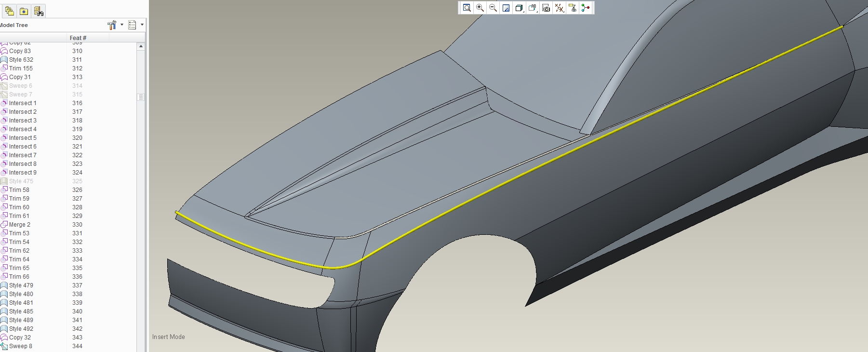Click the Model Tree settings hammer icon

point(112,25)
